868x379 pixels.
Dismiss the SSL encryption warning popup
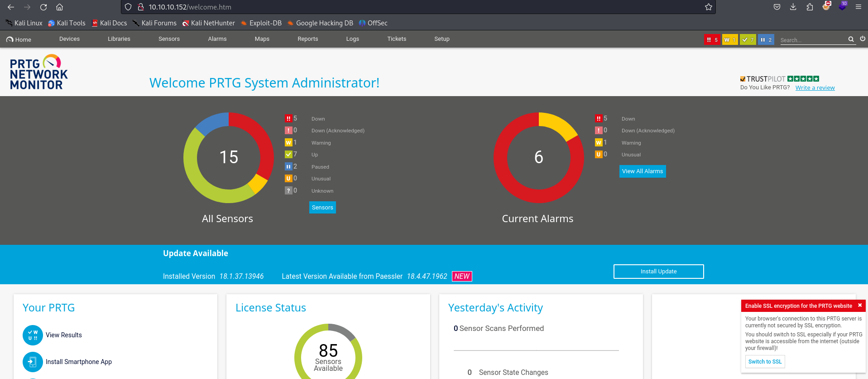click(x=859, y=306)
